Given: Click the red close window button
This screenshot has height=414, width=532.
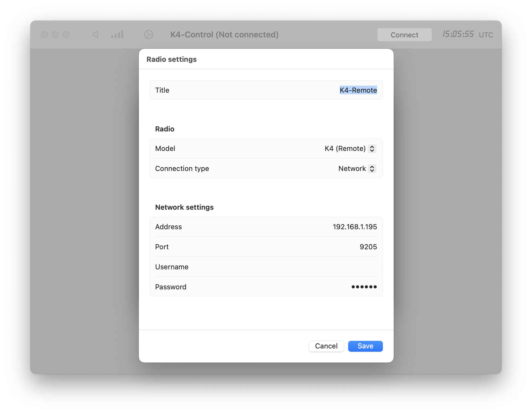Looking at the screenshot, I should tap(44, 35).
